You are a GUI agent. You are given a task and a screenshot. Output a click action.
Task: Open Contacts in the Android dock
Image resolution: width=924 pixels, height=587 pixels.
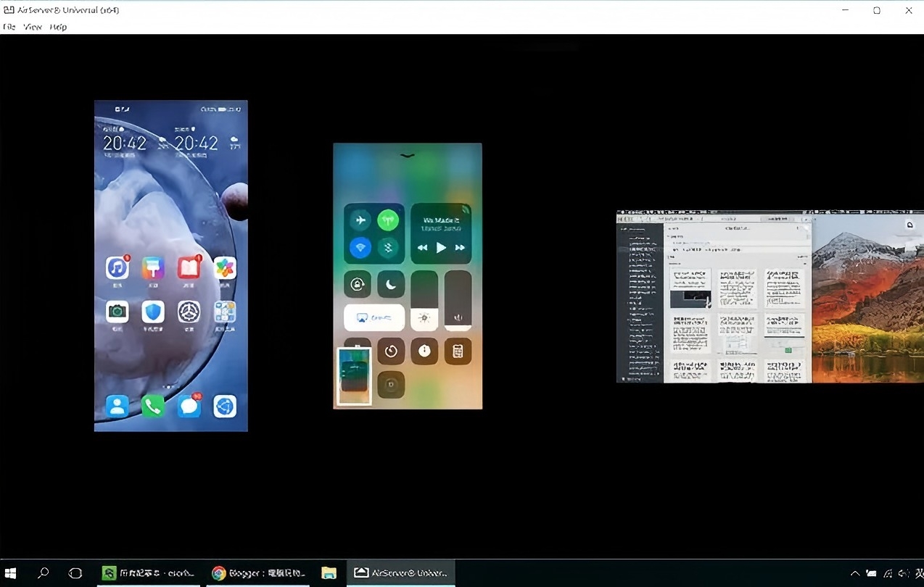117,406
